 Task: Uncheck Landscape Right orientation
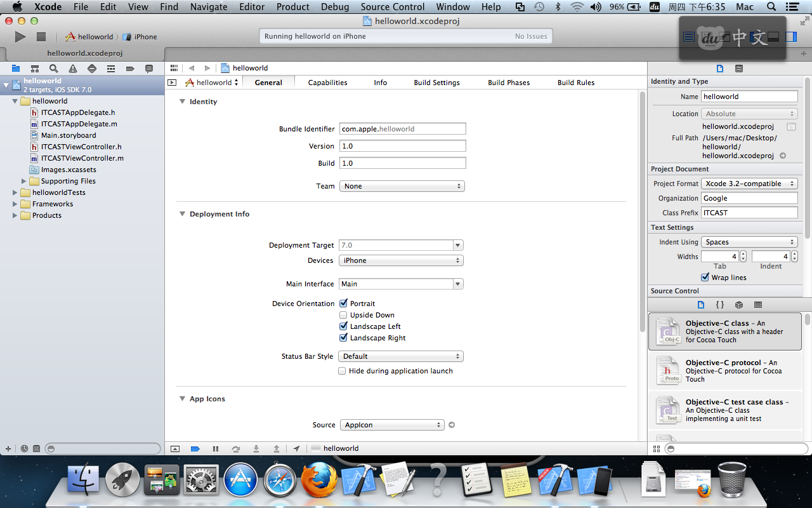click(343, 338)
